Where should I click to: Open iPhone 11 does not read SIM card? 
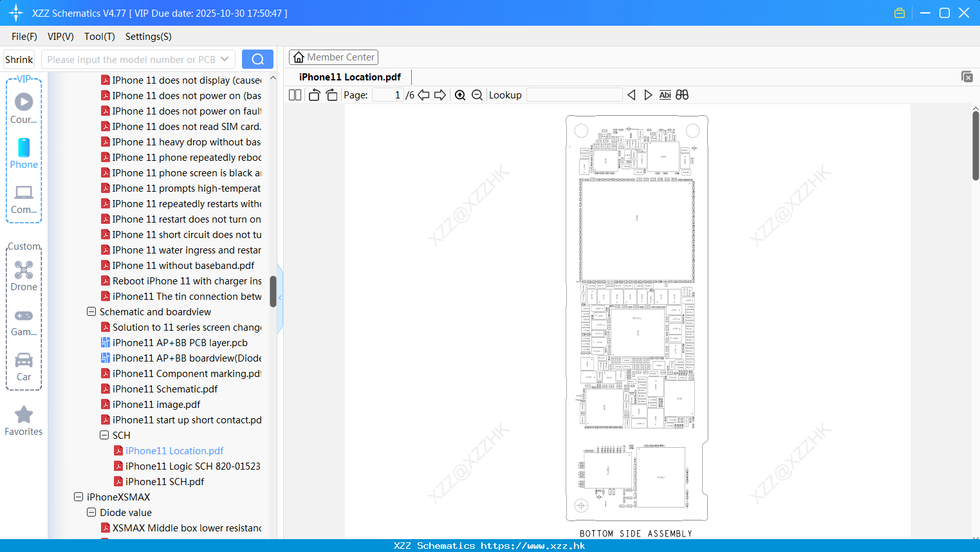click(187, 126)
